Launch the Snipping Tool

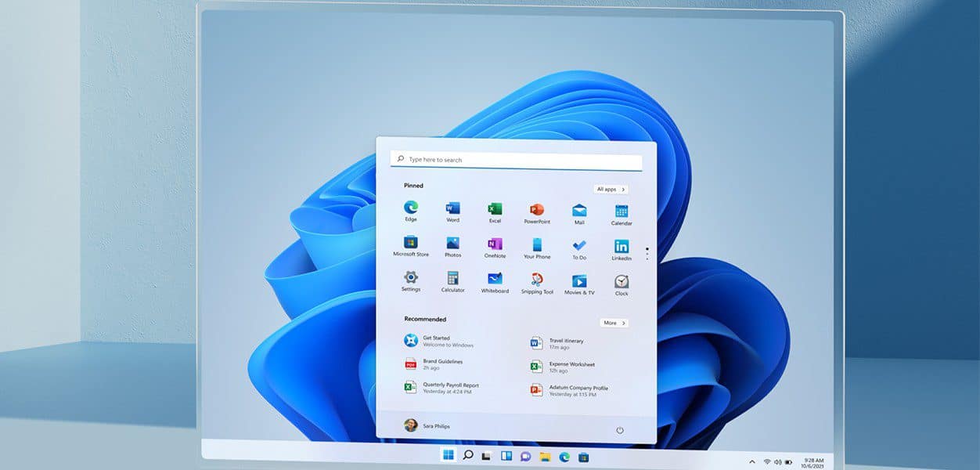537,284
